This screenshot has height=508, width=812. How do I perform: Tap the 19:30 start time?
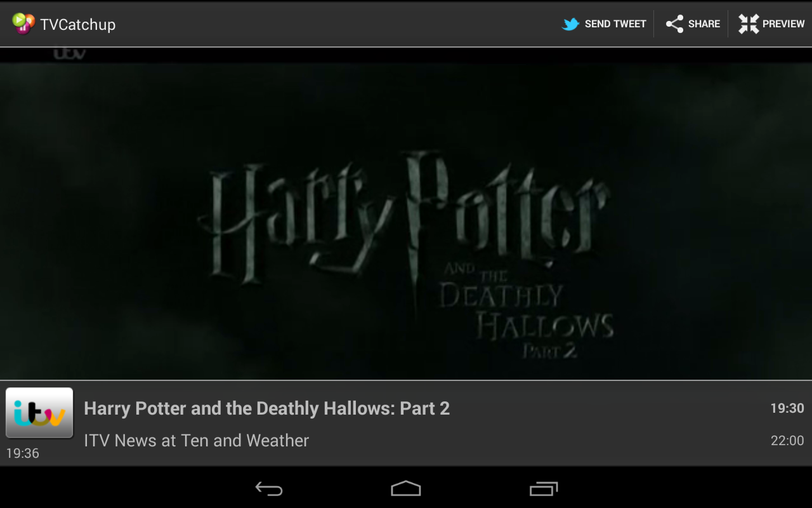(x=787, y=408)
